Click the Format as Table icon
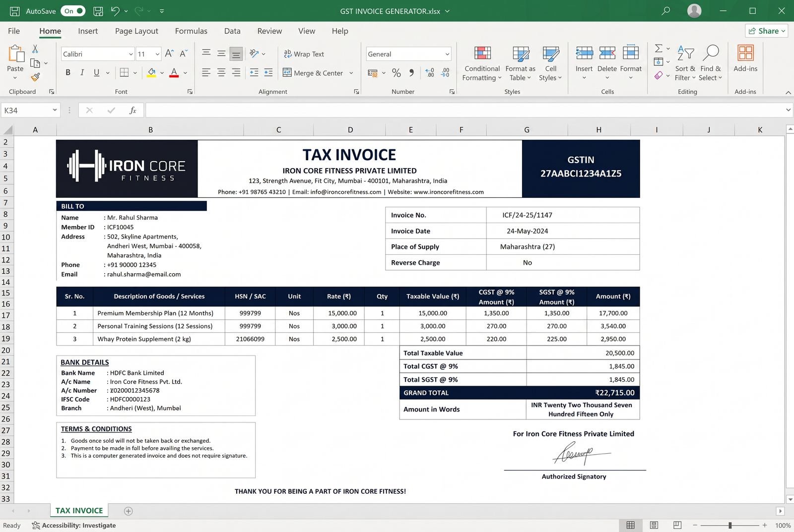Image resolution: width=794 pixels, height=532 pixels. click(521, 54)
